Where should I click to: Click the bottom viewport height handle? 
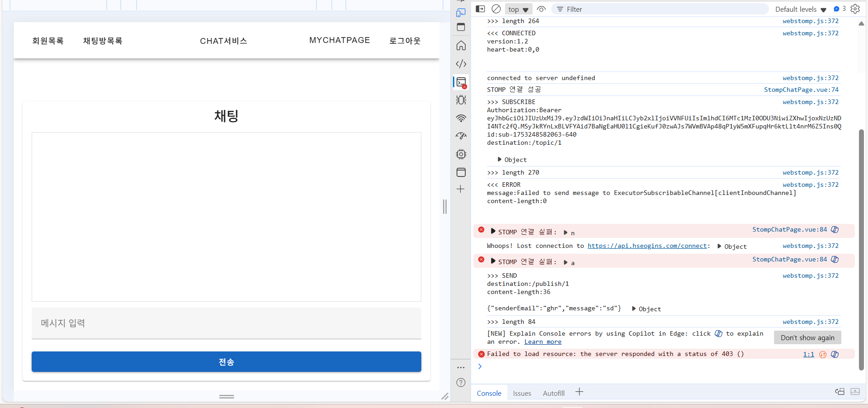click(x=226, y=397)
